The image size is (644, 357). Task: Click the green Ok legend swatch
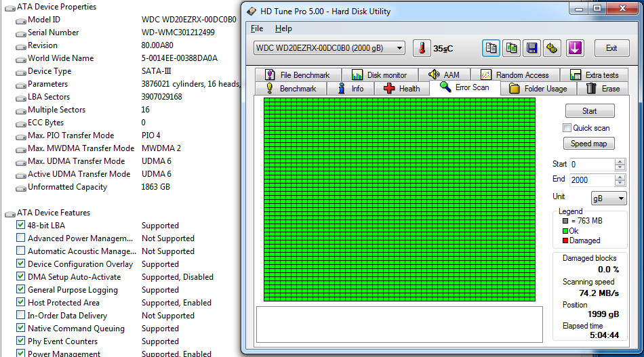pyautogui.click(x=565, y=231)
